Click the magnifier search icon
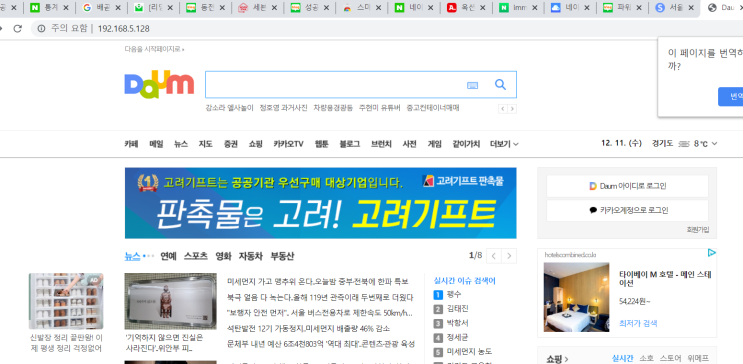 [x=500, y=85]
